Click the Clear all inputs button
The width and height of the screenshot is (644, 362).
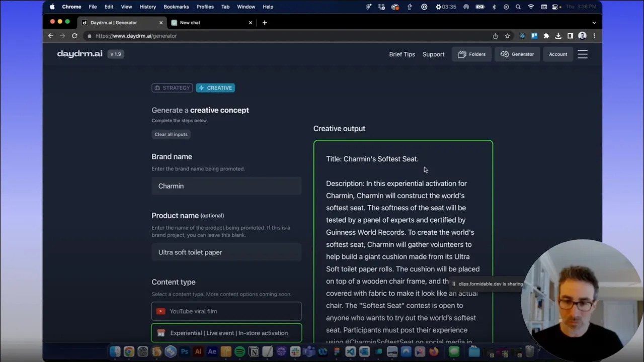(x=171, y=134)
